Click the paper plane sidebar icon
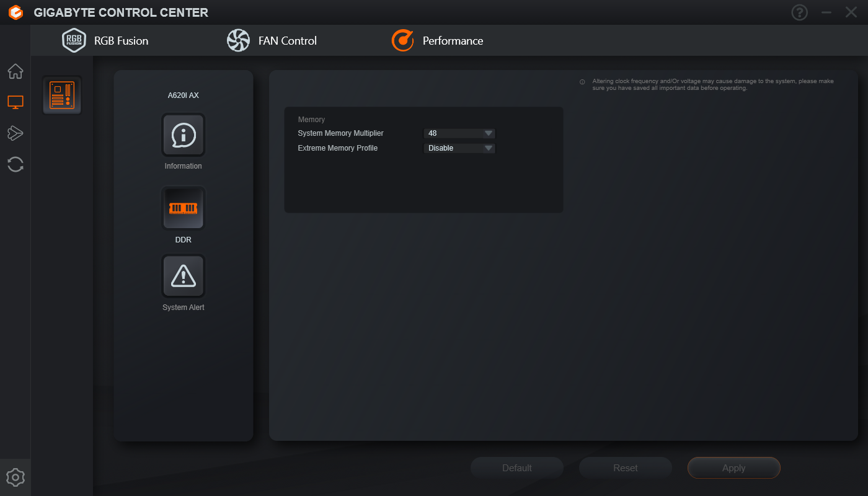The height and width of the screenshot is (496, 868). [15, 133]
